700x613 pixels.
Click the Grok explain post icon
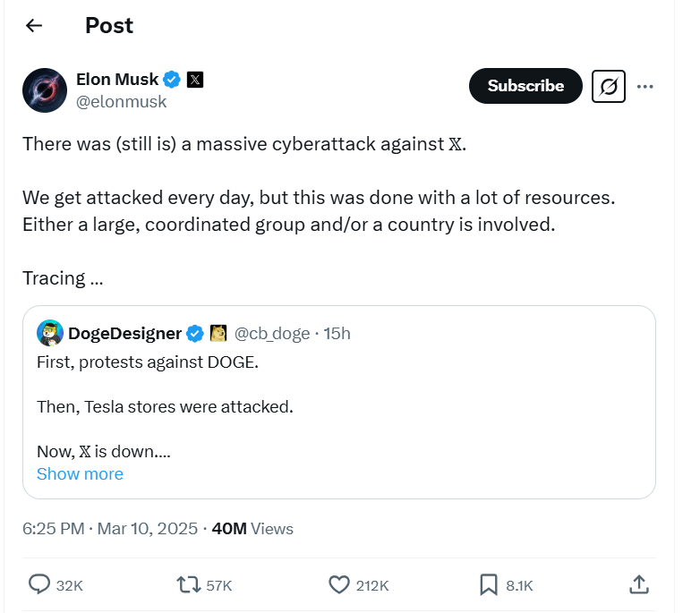click(x=609, y=86)
